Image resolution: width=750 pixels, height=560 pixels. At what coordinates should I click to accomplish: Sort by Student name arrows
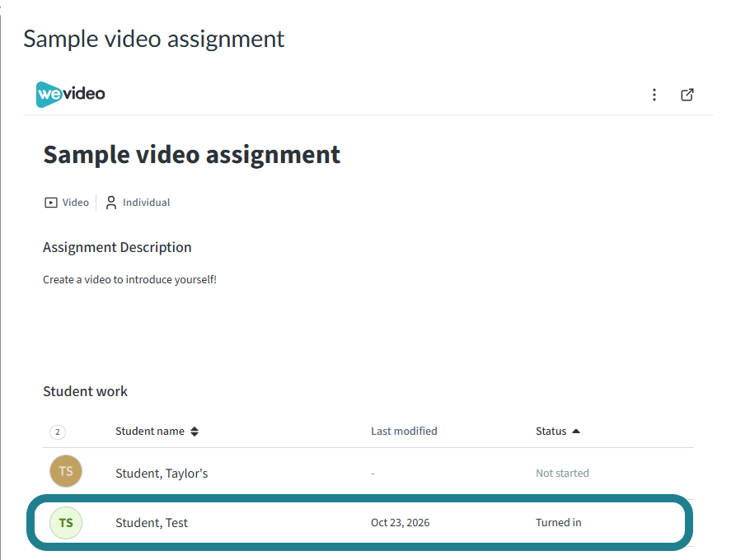(195, 432)
